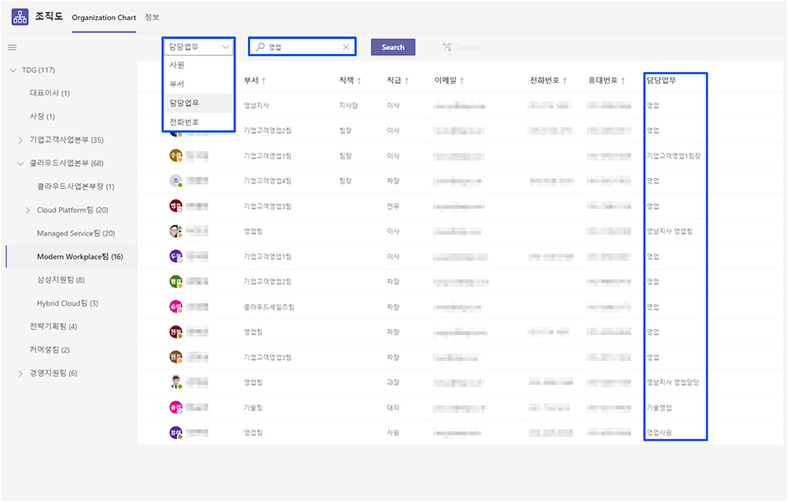Viewport: 788px width, 502px height.
Task: Click the 영남지사 영업담당 duty cell
Action: coord(672,382)
